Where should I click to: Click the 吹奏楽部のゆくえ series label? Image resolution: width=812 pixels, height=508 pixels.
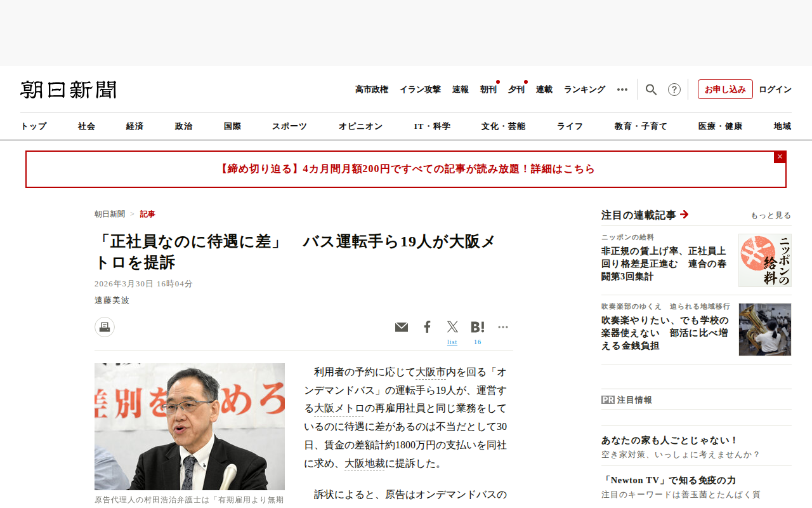(x=665, y=307)
